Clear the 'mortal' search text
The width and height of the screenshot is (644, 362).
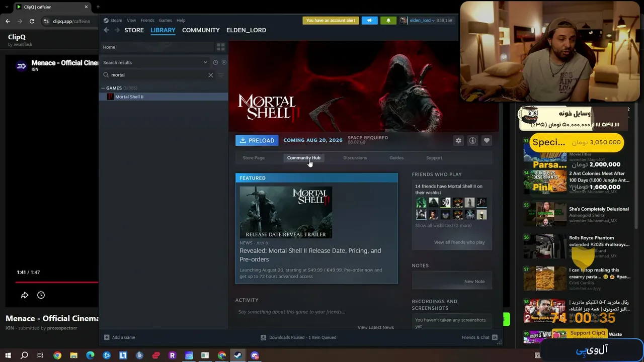coord(210,75)
